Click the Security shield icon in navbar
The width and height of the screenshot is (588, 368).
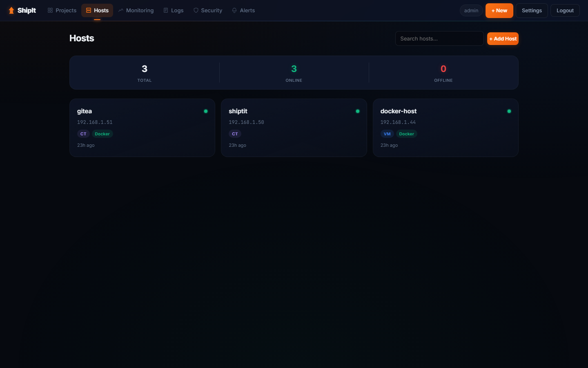click(x=196, y=11)
